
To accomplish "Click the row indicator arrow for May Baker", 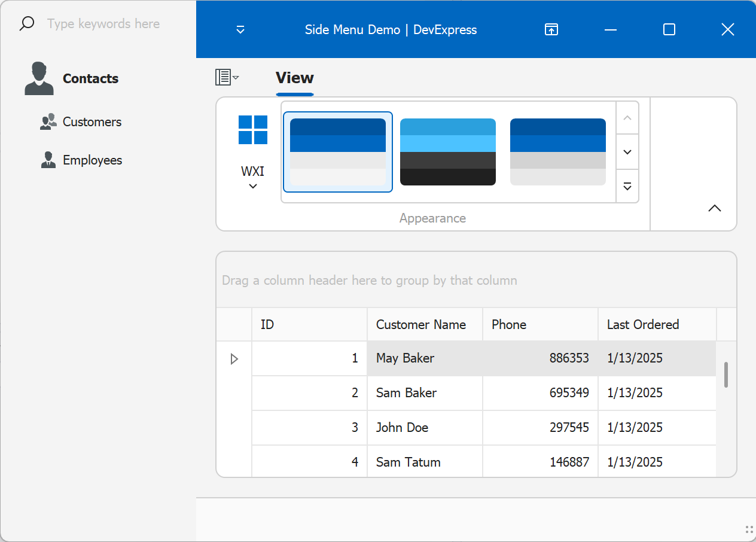I will tap(234, 359).
